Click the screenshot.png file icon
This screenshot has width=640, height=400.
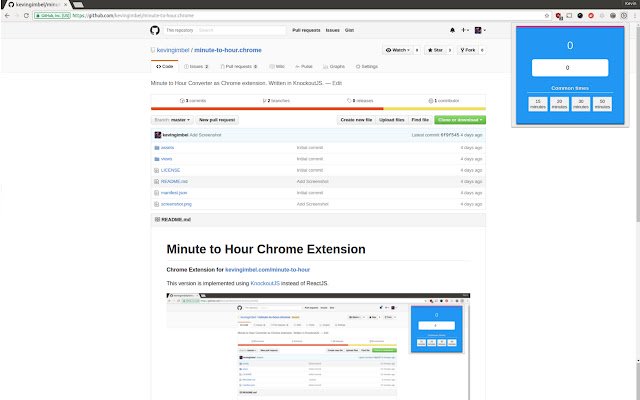[x=156, y=204]
